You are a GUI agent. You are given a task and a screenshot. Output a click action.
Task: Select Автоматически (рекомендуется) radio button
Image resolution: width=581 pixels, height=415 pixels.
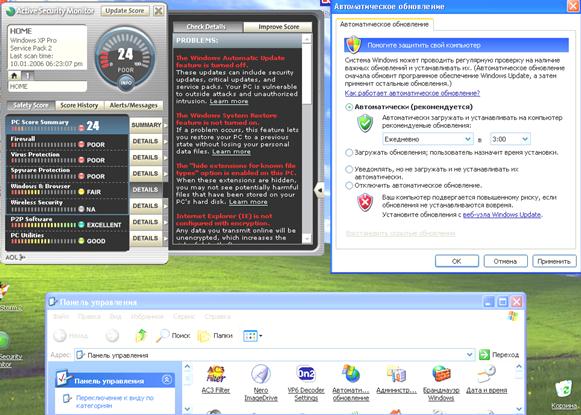[x=349, y=107]
